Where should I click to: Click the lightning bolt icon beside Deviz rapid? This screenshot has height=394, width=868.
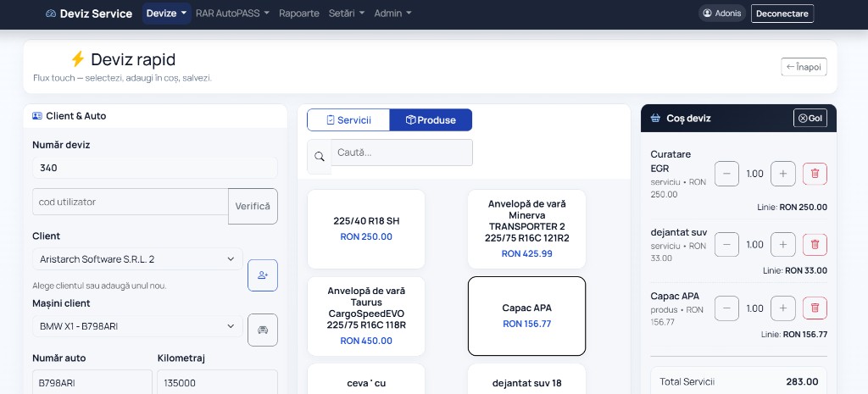click(77, 59)
